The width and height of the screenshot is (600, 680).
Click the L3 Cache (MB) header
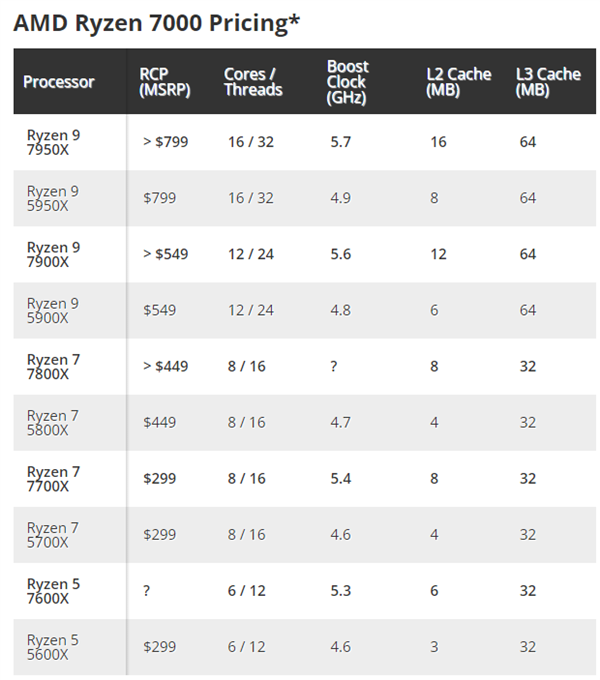tap(548, 82)
